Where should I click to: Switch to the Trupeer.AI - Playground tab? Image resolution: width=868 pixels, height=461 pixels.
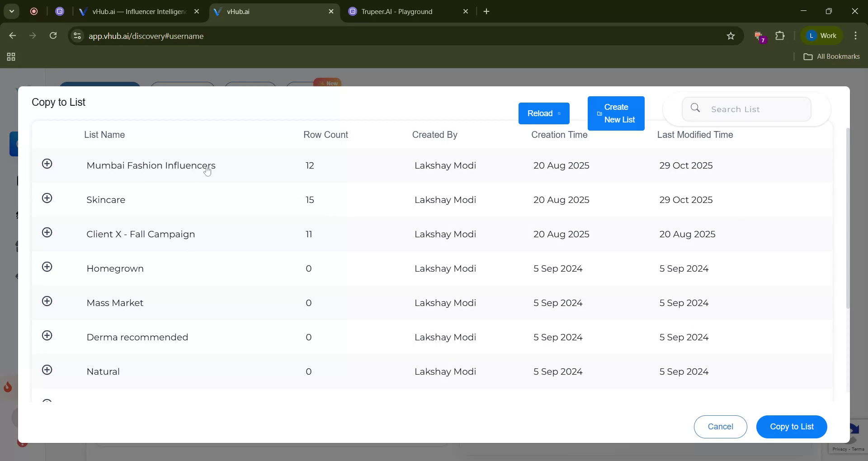pyautogui.click(x=398, y=11)
